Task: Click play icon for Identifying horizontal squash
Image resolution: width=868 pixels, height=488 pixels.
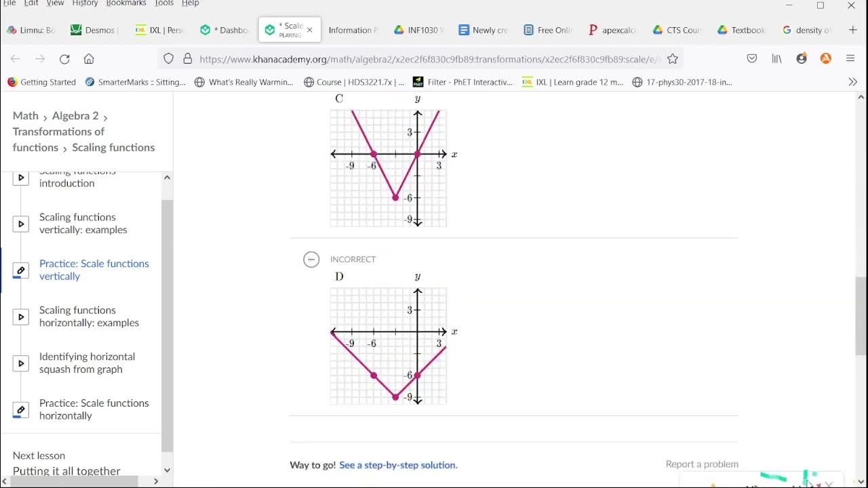Action: click(21, 363)
